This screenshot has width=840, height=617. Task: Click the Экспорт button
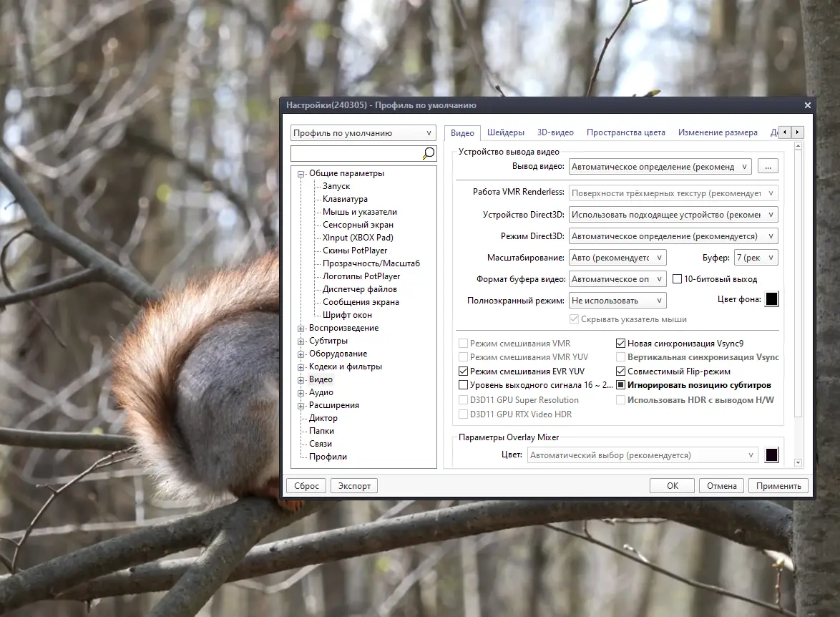point(354,486)
